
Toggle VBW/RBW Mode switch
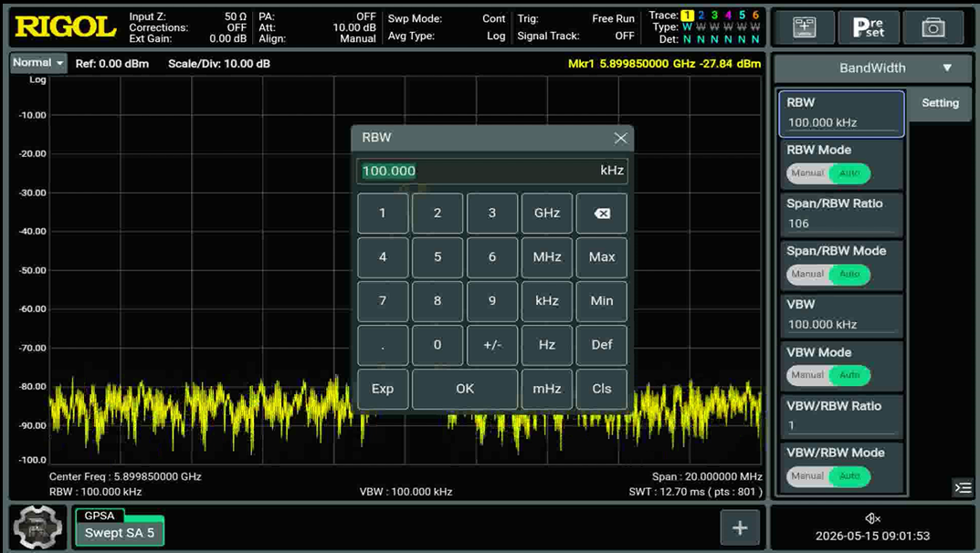click(828, 476)
